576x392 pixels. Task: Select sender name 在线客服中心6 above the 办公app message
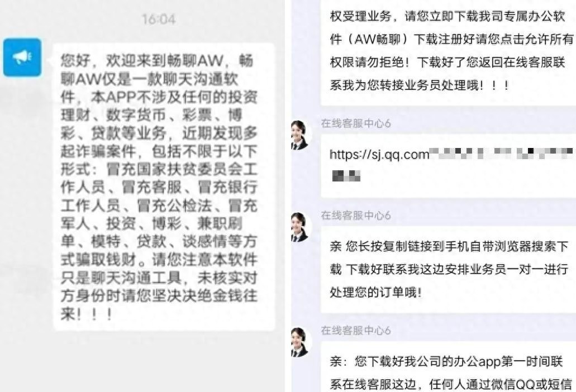tap(355, 331)
